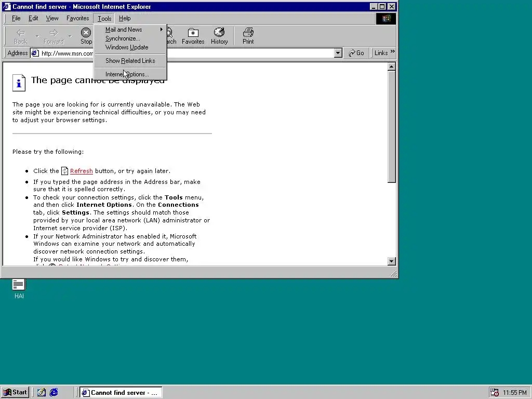Click the Refresh link in page
The height and width of the screenshot is (399, 532).
[82, 171]
